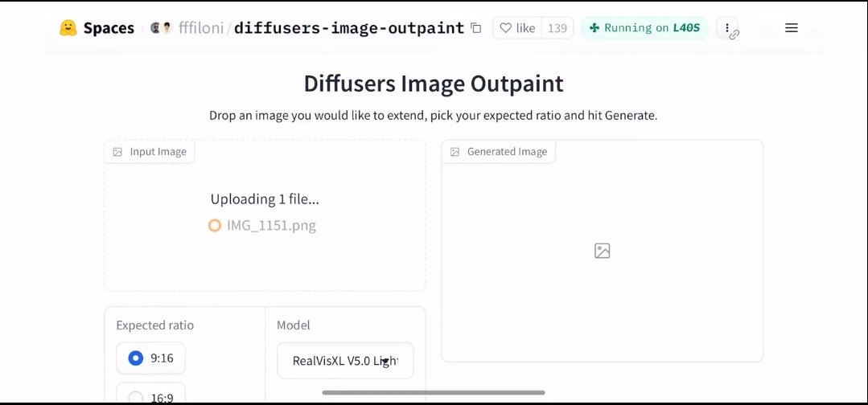Click the Hugging Face emoji logo
This screenshot has width=868, height=405.
68,28
